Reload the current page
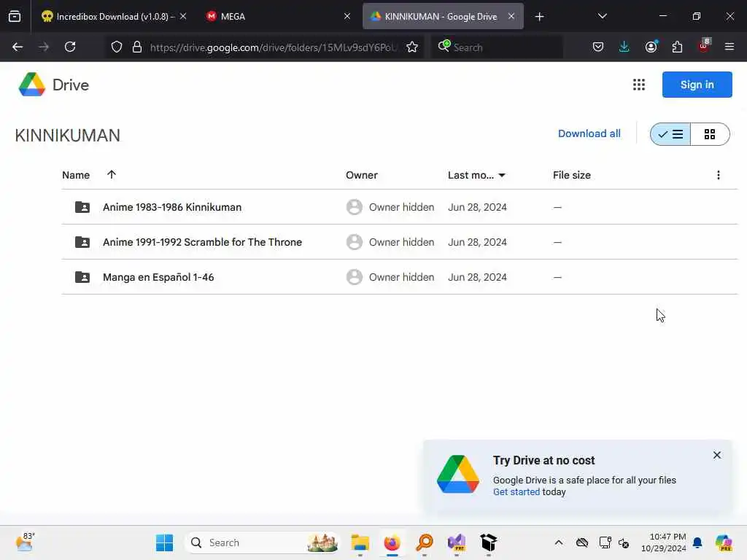747x560 pixels. point(70,47)
